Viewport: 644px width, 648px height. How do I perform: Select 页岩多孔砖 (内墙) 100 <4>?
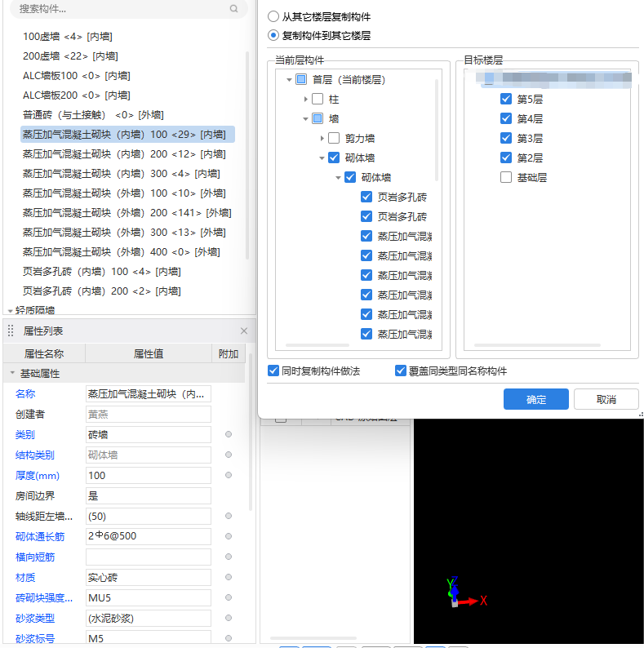point(102,272)
